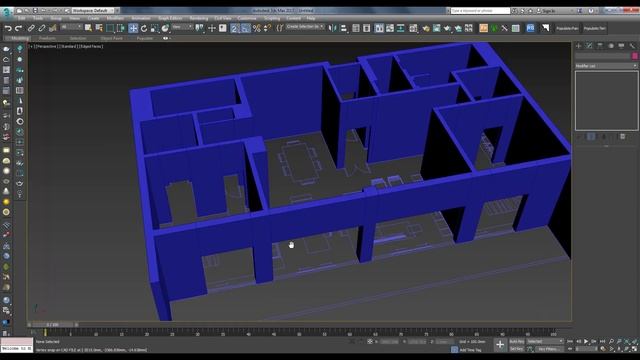Switch to the Object Paint ribbon tab

[111, 38]
